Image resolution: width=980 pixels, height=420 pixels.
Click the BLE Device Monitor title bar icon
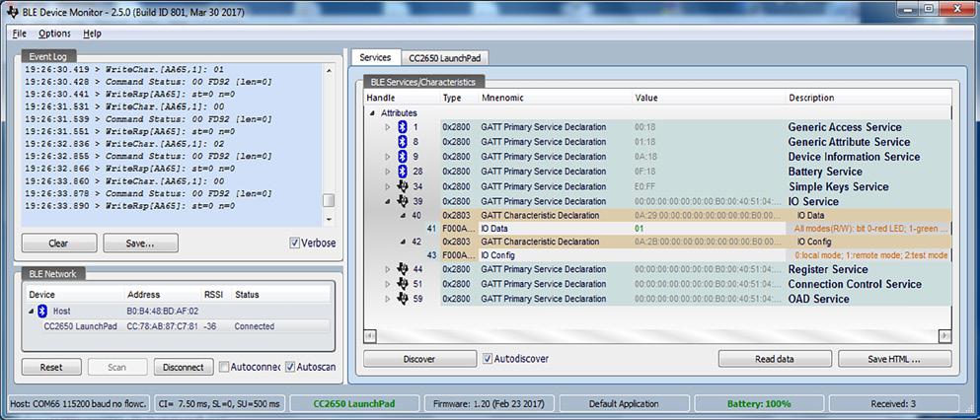[15, 12]
